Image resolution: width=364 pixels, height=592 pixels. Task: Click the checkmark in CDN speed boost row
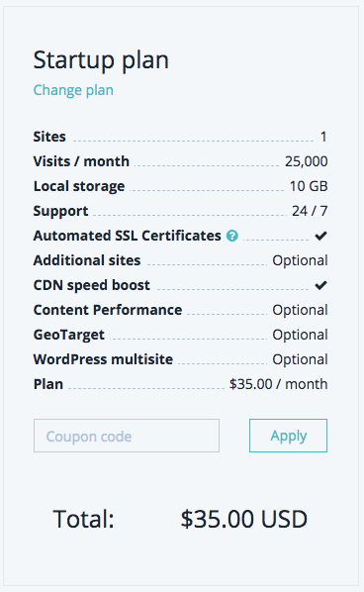321,285
